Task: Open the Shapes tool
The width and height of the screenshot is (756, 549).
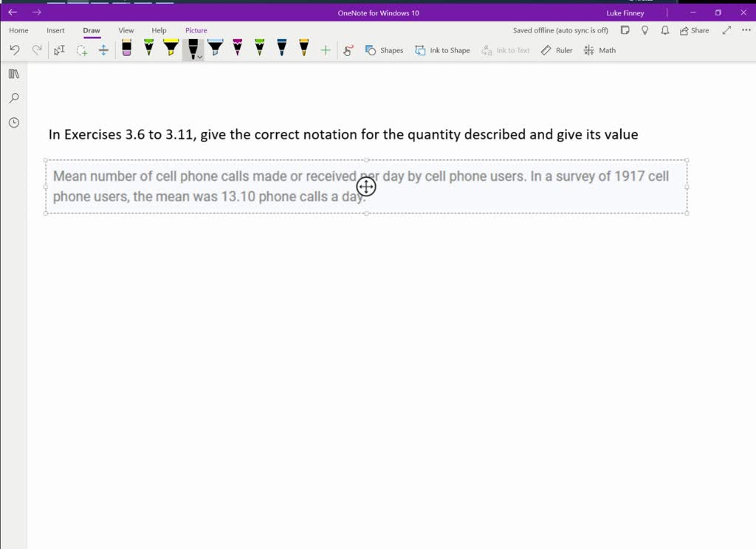Action: click(385, 49)
